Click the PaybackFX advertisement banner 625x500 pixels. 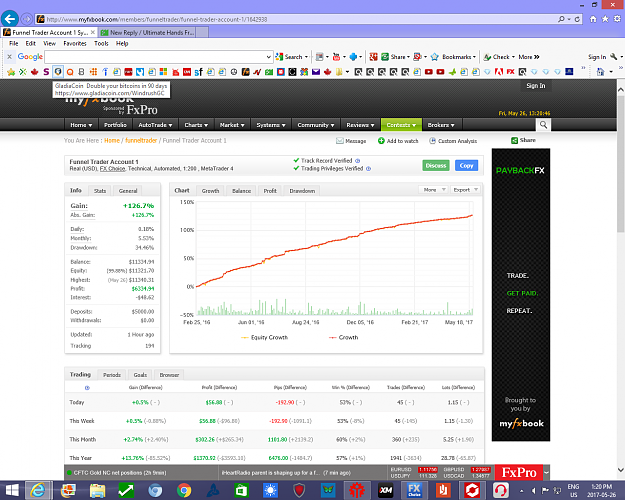pos(521,295)
